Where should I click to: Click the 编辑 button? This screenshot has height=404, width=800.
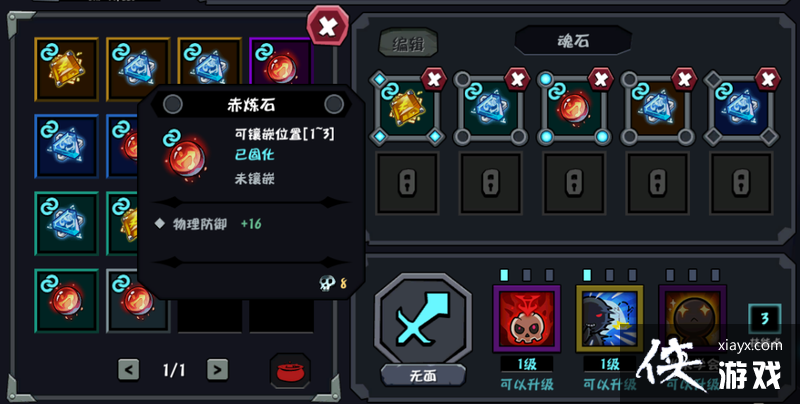click(x=408, y=43)
